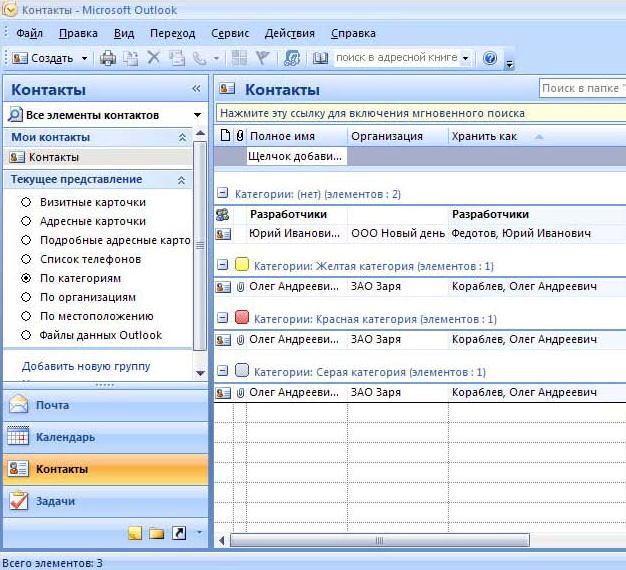Open the Address Book icon

pyautogui.click(x=320, y=58)
